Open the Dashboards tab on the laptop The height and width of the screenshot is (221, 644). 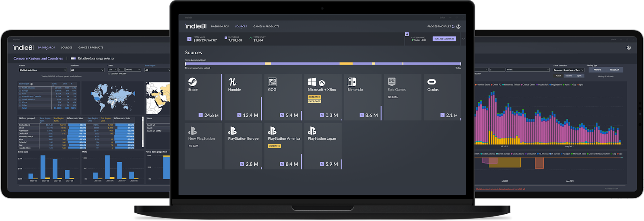point(220,27)
